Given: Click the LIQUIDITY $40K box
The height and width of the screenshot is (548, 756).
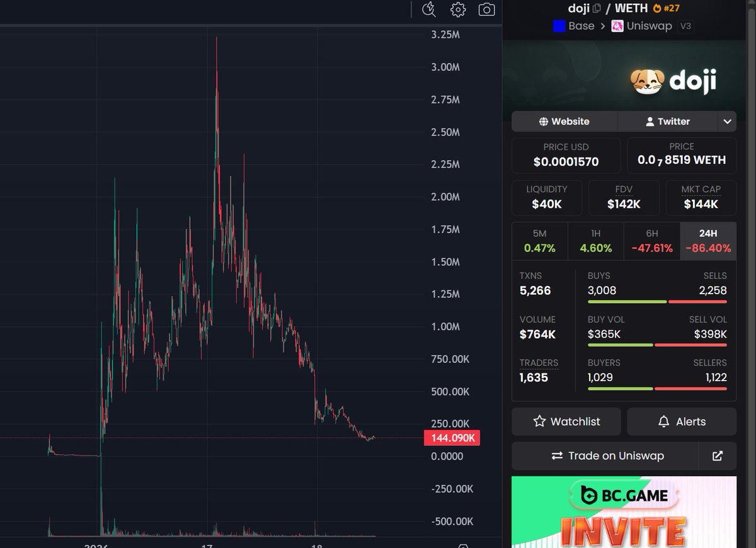Looking at the screenshot, I should [x=547, y=198].
